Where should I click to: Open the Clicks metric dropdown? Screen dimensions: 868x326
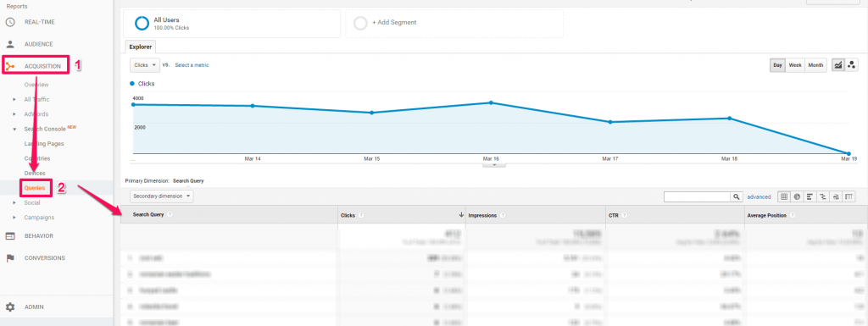click(145, 65)
